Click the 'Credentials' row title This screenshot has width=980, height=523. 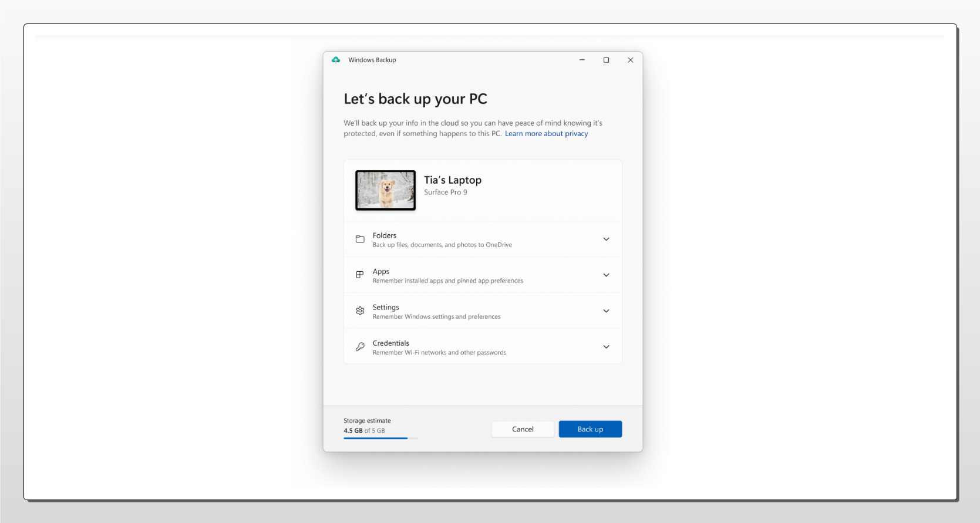pyautogui.click(x=391, y=343)
